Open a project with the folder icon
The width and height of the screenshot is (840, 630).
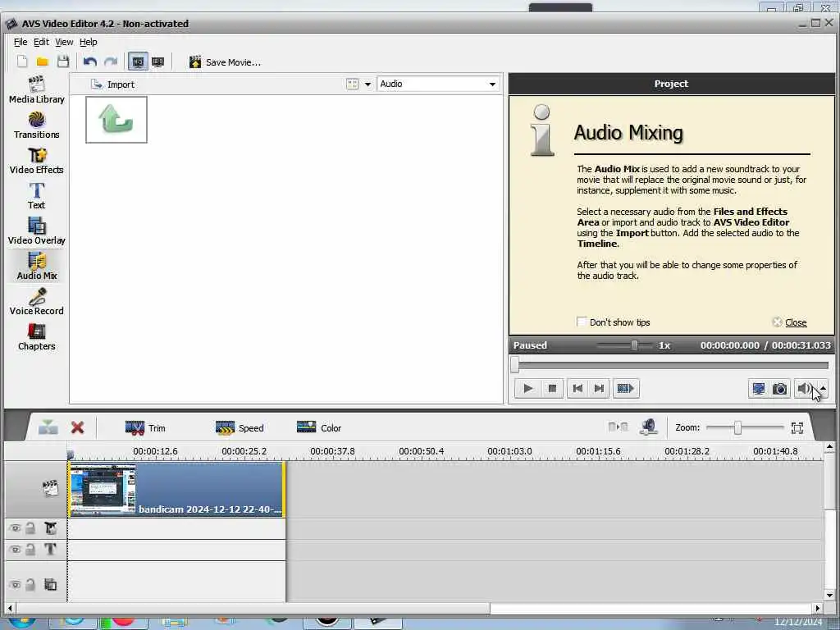(43, 62)
